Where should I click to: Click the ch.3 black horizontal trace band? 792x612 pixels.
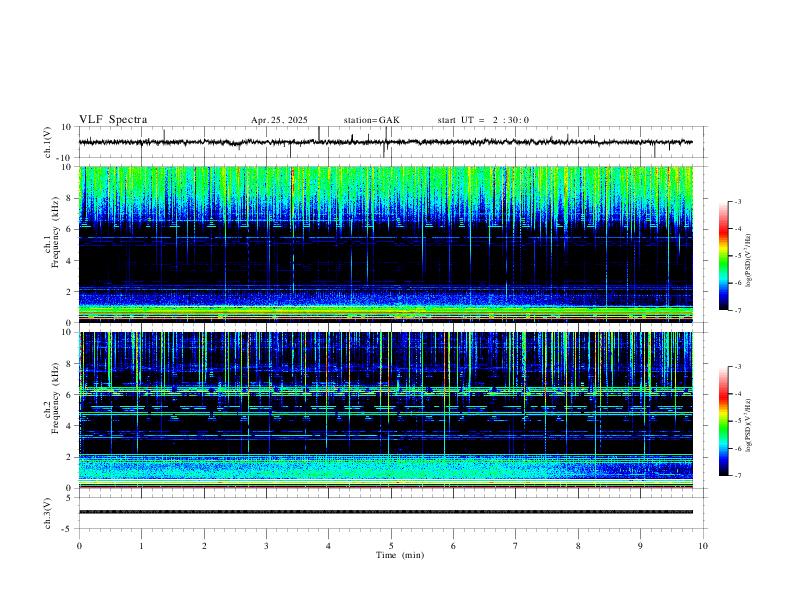(x=386, y=512)
